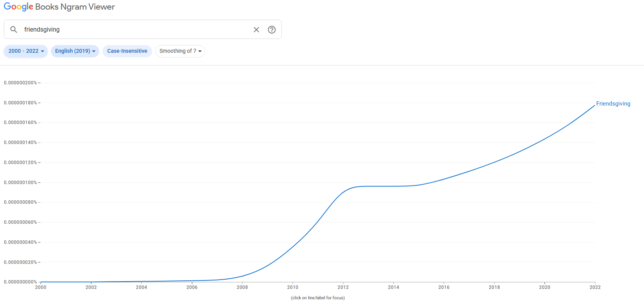Open the help question mark icon

pos(272,30)
